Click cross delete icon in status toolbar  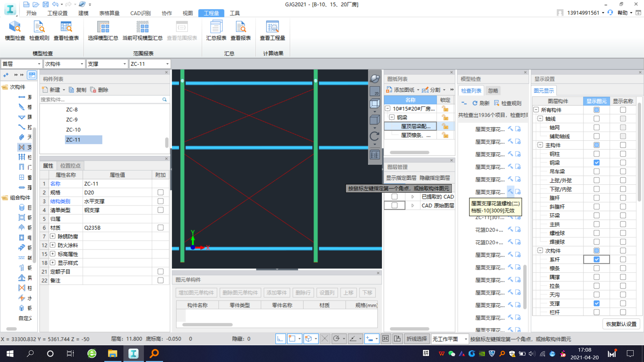click(x=325, y=339)
